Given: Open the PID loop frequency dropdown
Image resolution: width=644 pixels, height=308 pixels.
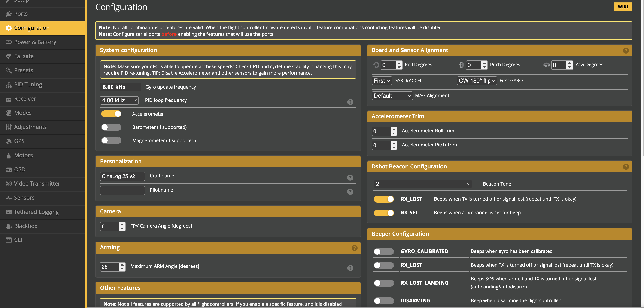Looking at the screenshot, I should click(x=119, y=100).
